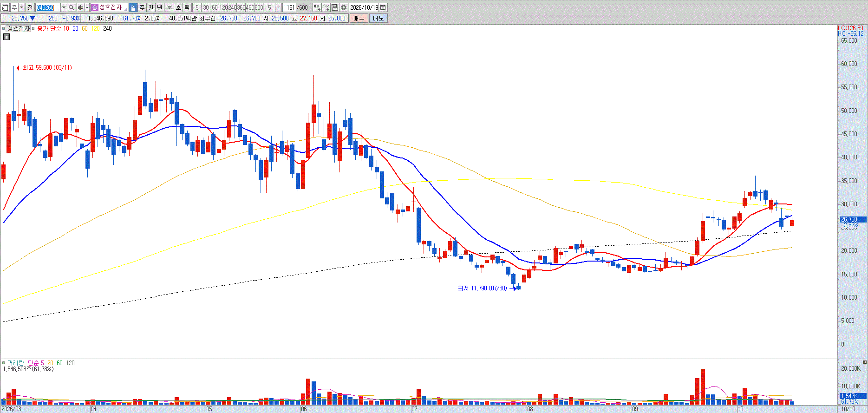Click the 전 button beside the code field
The image size is (868, 413).
[x=30, y=7]
